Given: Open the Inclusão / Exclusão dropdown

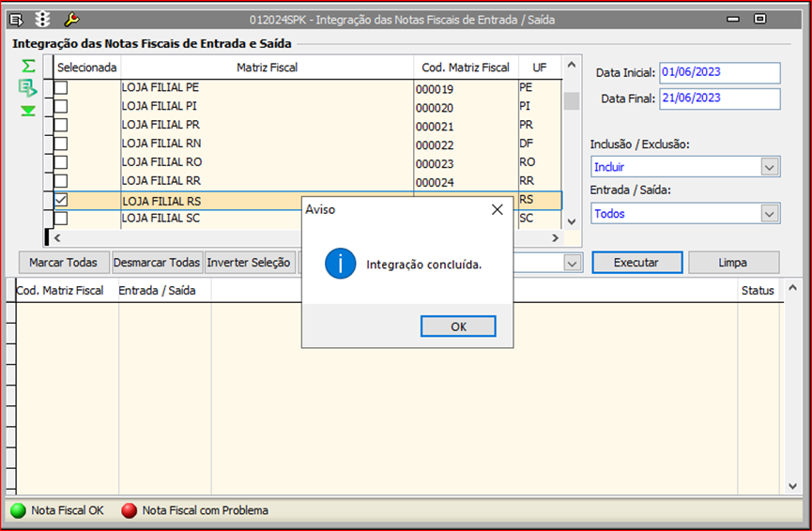Looking at the screenshot, I should click(770, 167).
